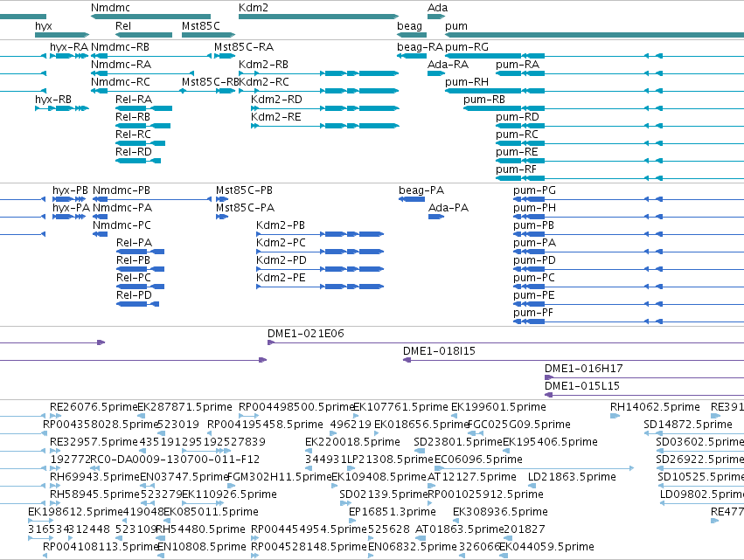Click protein Mst85C-PB
The width and height of the screenshot is (744, 560).
[x=222, y=199]
